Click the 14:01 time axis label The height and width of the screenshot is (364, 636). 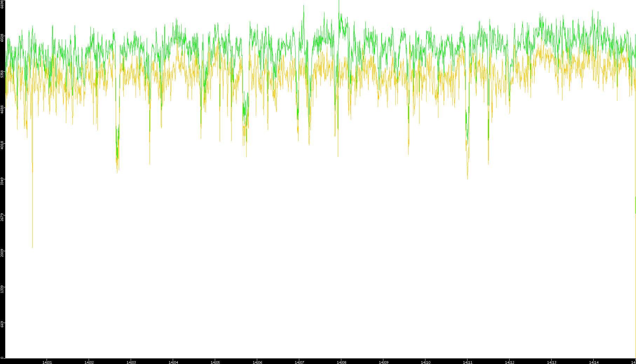[x=47, y=362]
